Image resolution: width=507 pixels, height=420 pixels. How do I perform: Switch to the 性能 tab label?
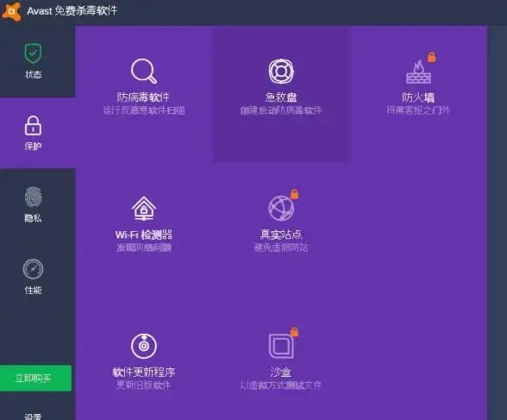[33, 290]
